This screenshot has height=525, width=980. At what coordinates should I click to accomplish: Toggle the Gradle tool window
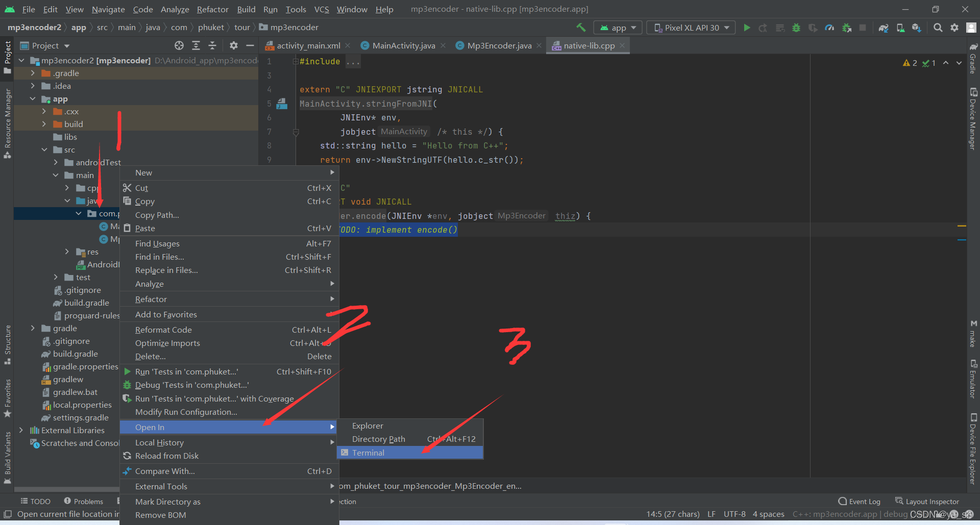973,59
